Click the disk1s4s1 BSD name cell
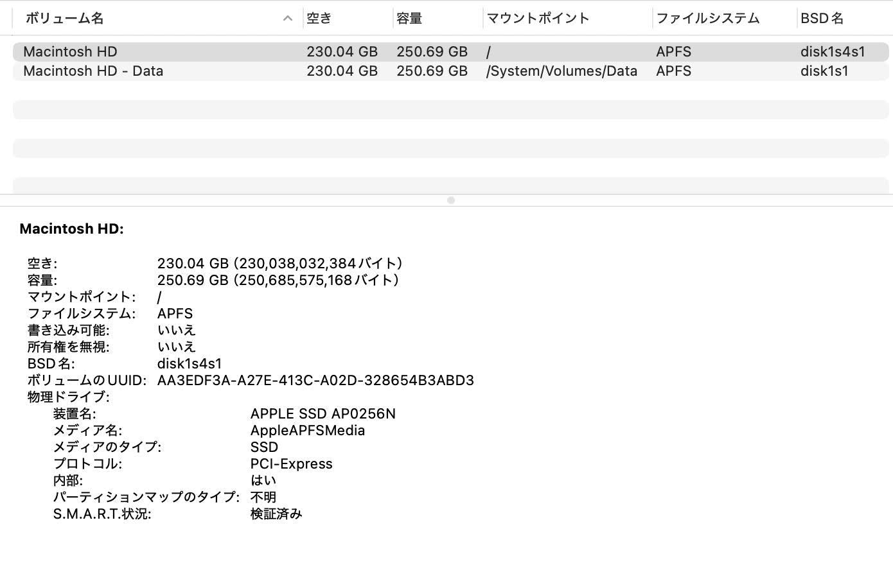This screenshot has height=588, width=893. click(833, 51)
